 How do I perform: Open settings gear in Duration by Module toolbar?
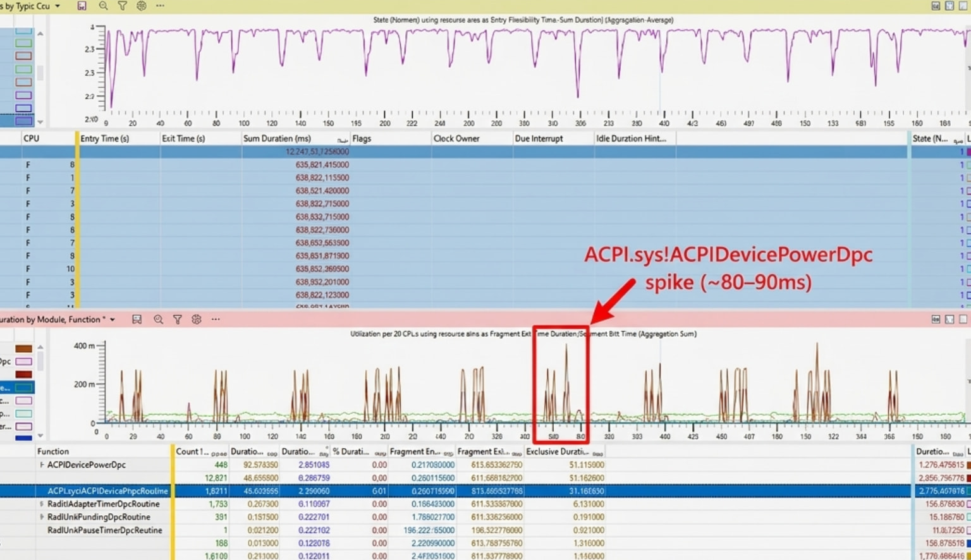197,320
